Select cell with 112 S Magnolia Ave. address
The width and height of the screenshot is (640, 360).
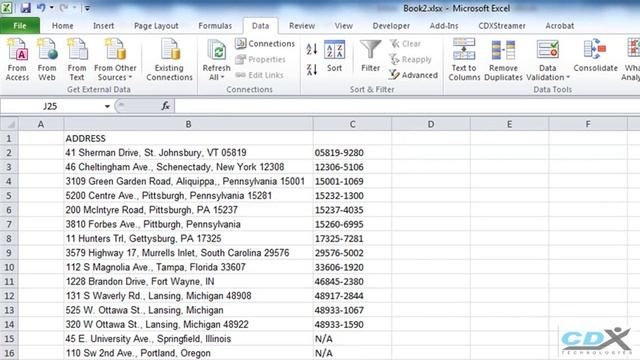tap(188, 267)
